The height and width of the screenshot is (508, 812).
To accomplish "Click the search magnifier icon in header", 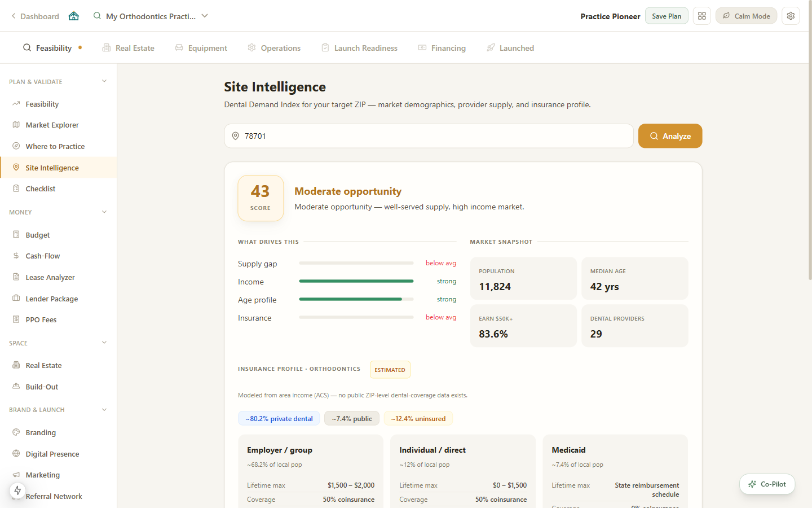I will 97,16.
